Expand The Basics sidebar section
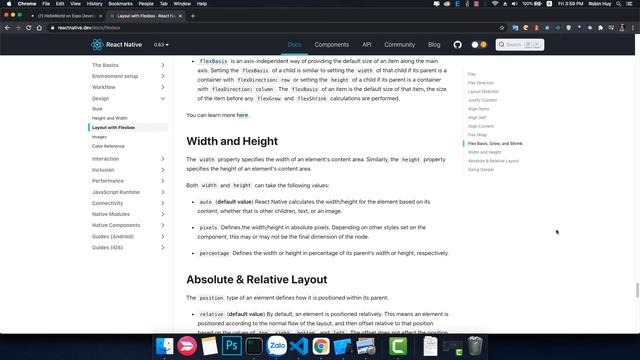The height and width of the screenshot is (360, 640). click(x=128, y=65)
